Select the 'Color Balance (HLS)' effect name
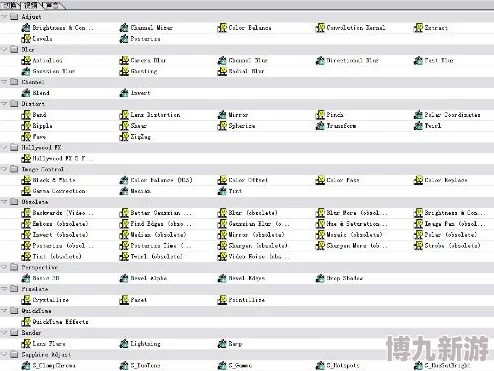494x371 pixels. click(x=161, y=180)
